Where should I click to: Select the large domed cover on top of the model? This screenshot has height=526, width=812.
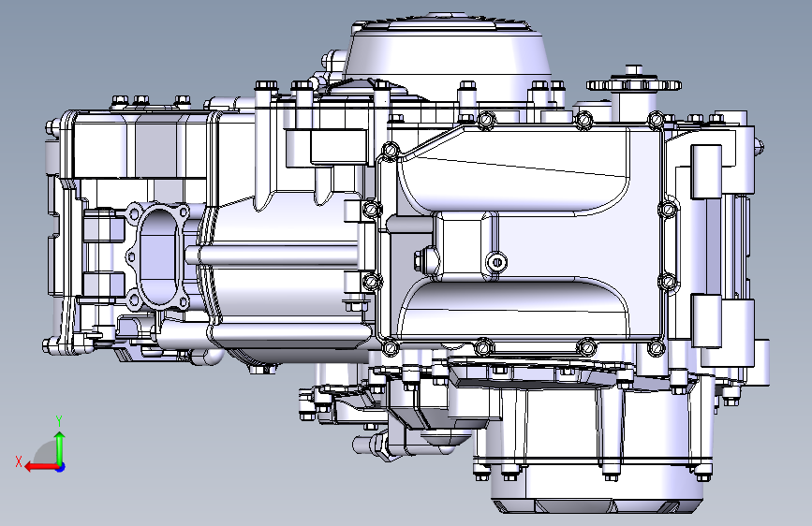tap(447, 57)
